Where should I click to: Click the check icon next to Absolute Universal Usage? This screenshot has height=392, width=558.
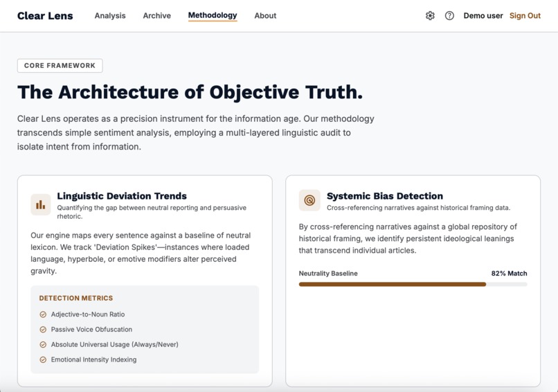pyautogui.click(x=43, y=345)
